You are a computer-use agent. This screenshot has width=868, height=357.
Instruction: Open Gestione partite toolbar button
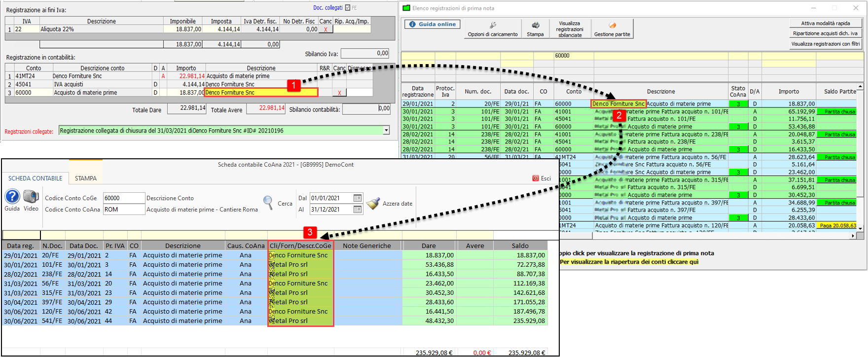612,29
